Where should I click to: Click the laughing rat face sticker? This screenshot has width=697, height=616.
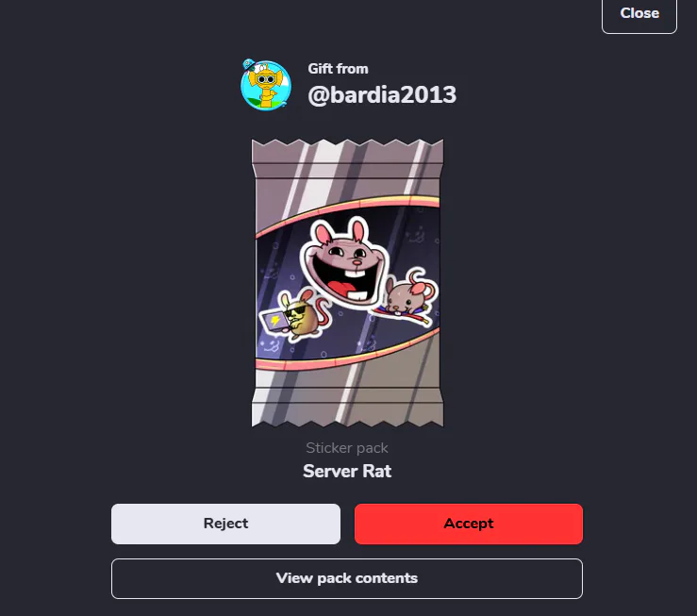click(345, 262)
